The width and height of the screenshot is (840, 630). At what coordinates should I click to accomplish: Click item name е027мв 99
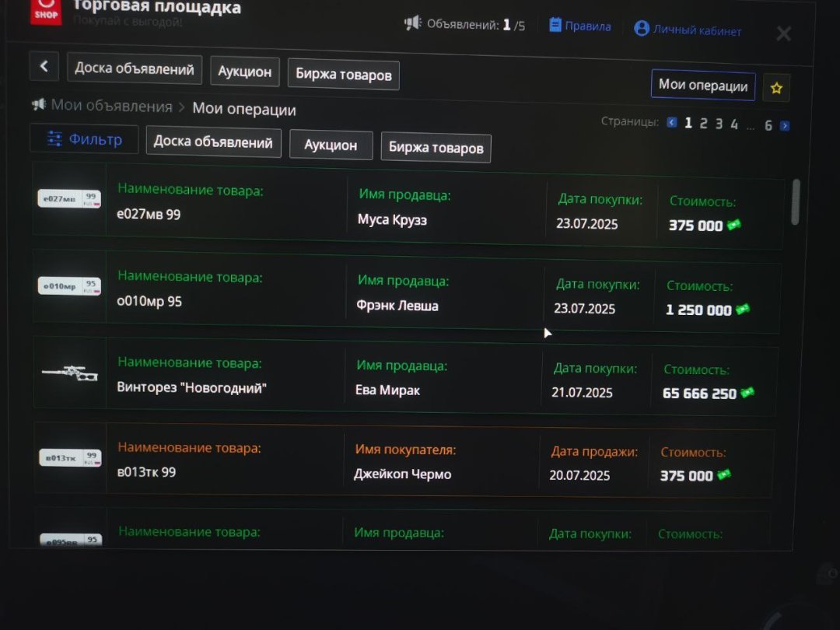[149, 215]
